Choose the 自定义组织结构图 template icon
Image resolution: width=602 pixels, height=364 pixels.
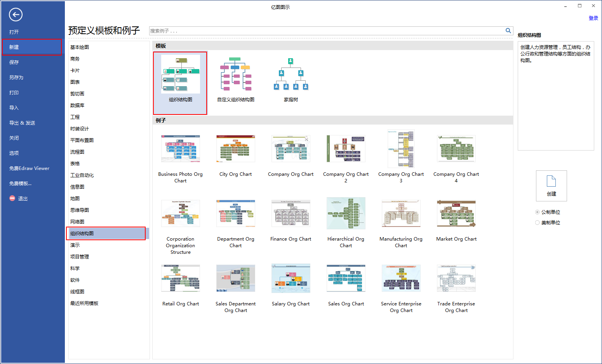(235, 74)
